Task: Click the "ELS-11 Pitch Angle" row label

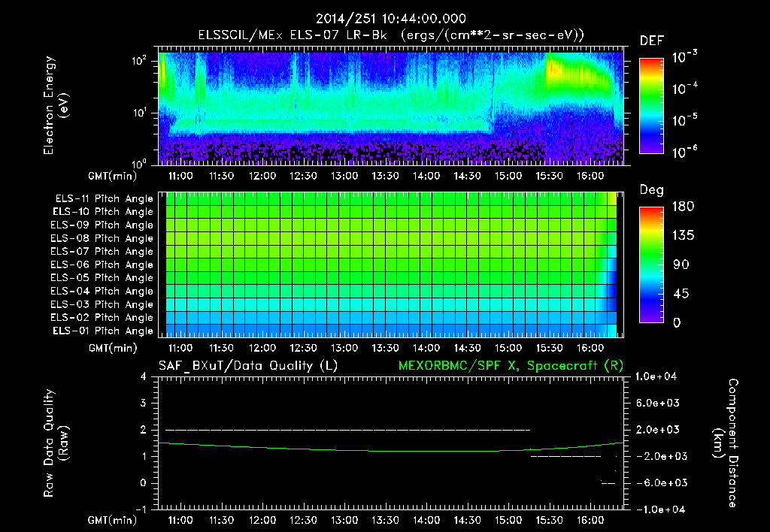Action: [x=104, y=199]
